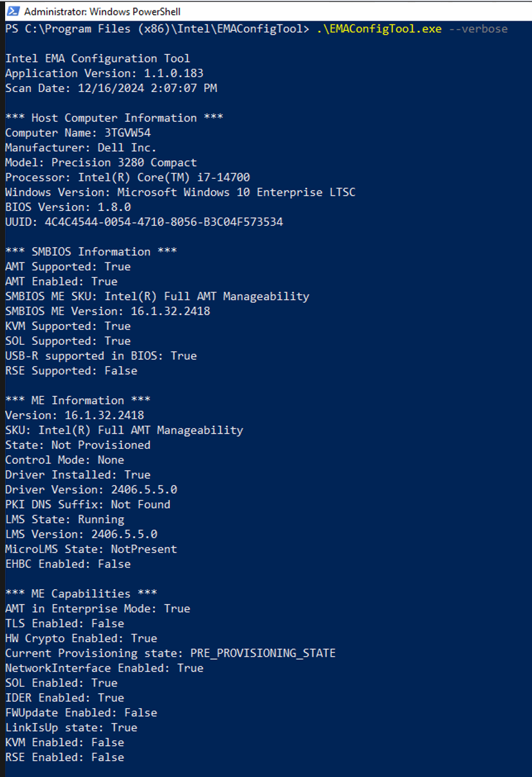Click the PRE_PROVISIONING_STATE text
Viewport: 532px width, 777px height.
click(262, 653)
